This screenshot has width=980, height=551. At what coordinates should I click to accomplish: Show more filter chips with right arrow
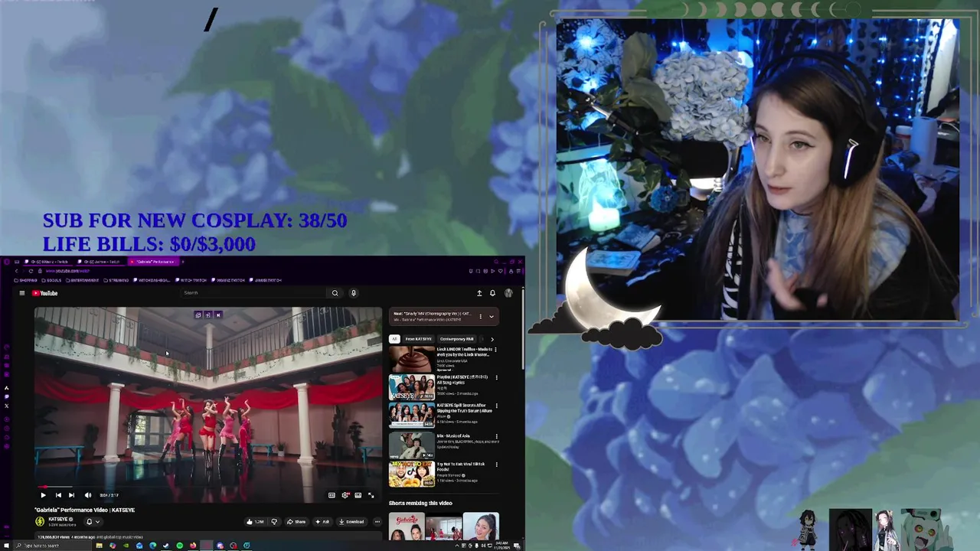492,339
